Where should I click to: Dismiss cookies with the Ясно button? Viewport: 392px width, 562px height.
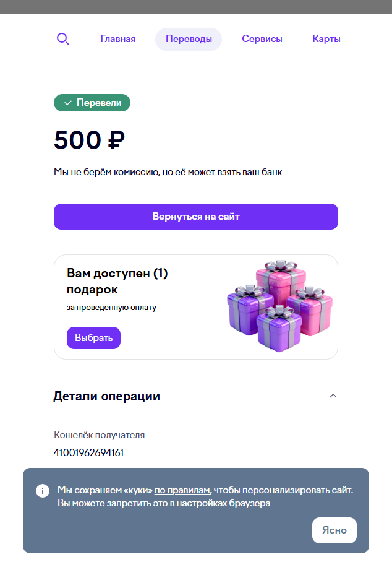[334, 530]
